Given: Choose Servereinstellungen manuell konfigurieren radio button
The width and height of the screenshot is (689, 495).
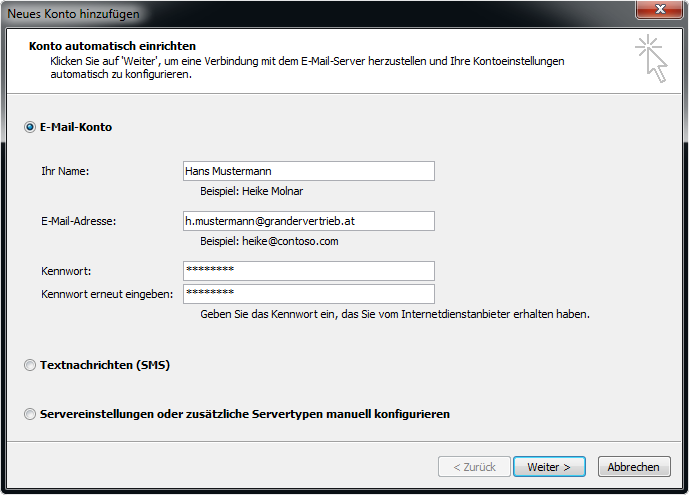Looking at the screenshot, I should pyautogui.click(x=30, y=414).
